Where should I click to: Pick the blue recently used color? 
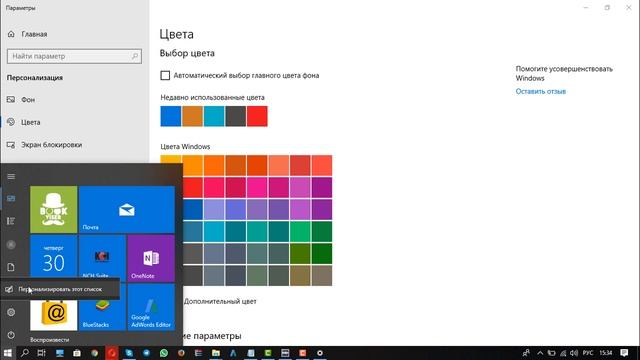click(171, 116)
